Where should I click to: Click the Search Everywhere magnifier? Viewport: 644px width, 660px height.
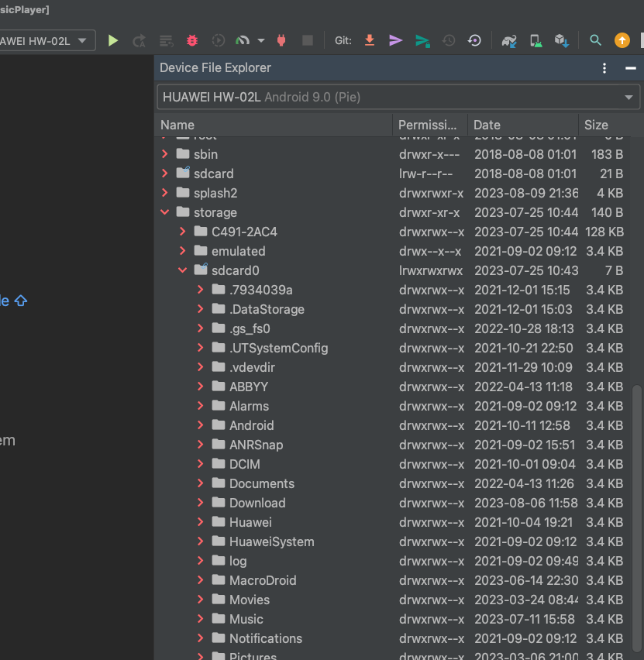(595, 40)
